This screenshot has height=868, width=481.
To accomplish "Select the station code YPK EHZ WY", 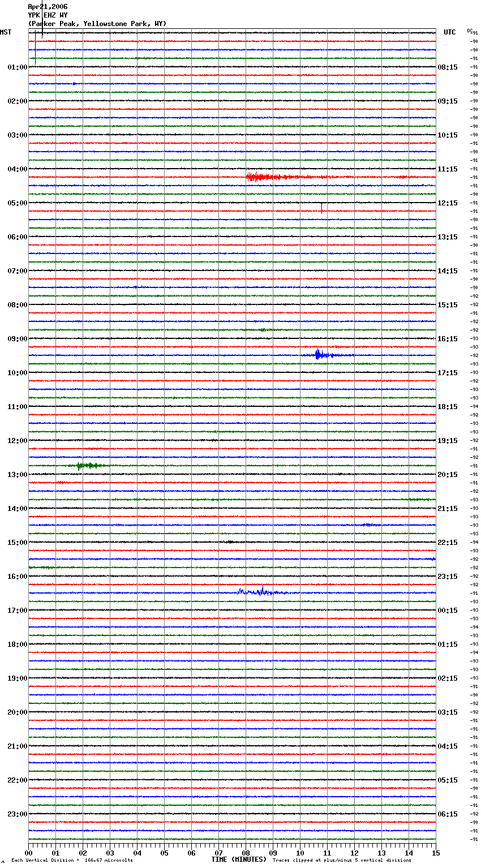I will [x=48, y=15].
